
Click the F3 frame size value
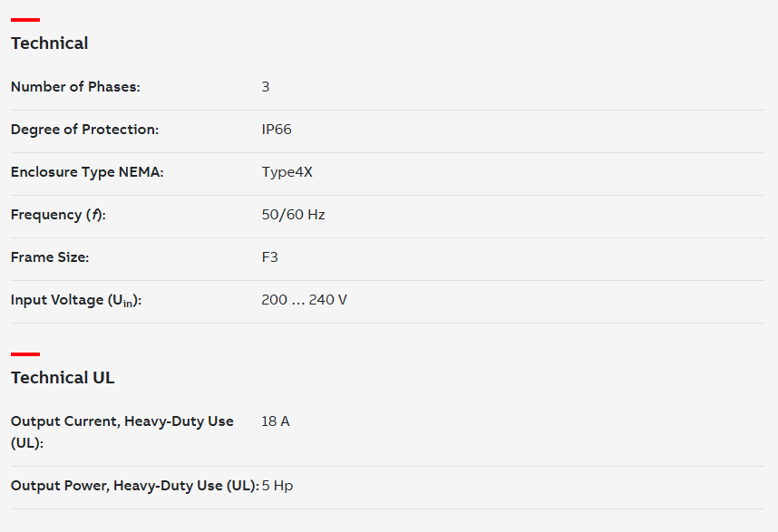[269, 257]
